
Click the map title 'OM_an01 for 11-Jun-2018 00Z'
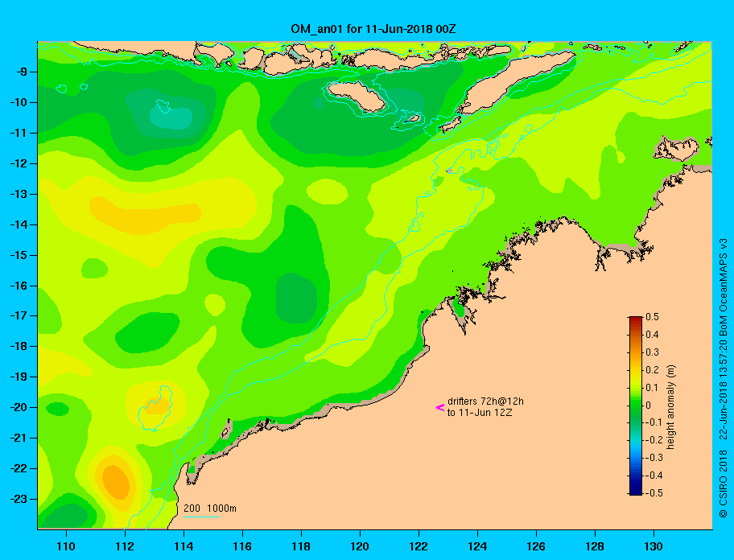373,29
